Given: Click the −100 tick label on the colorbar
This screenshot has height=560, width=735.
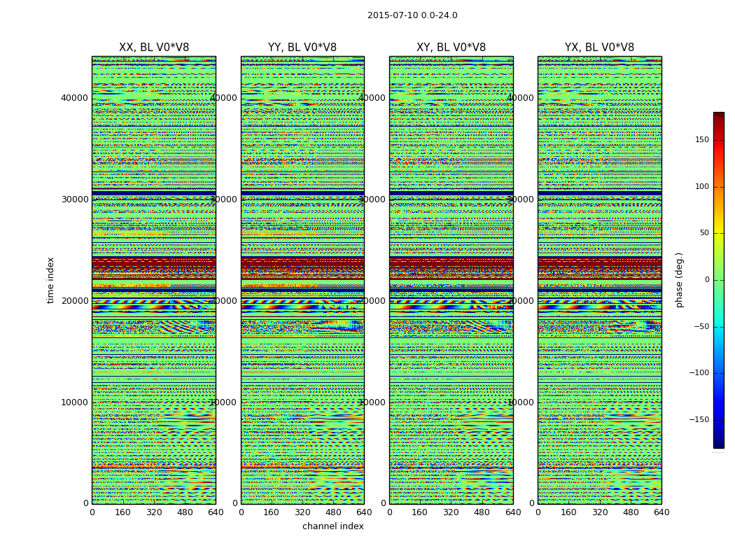Looking at the screenshot, I should pos(699,373).
